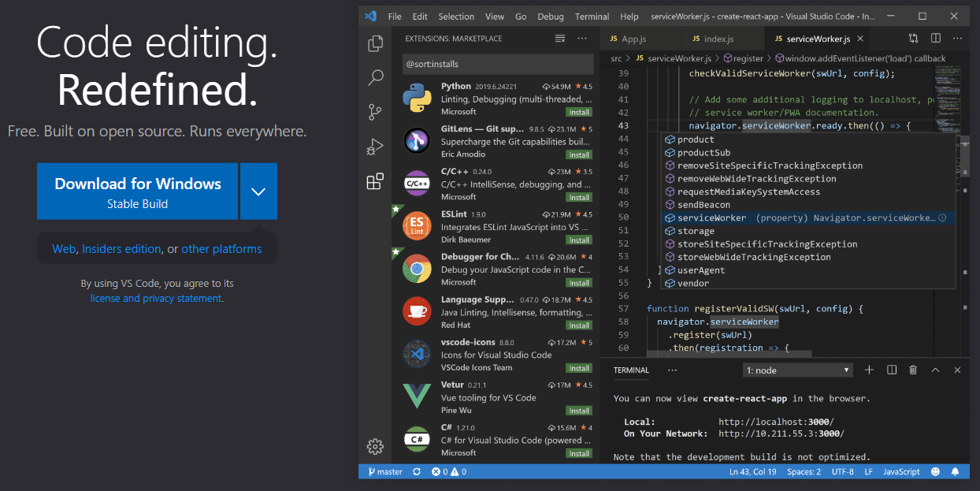Click the Java Language Support icon
Screen dimensions: 980x491
coord(417,311)
